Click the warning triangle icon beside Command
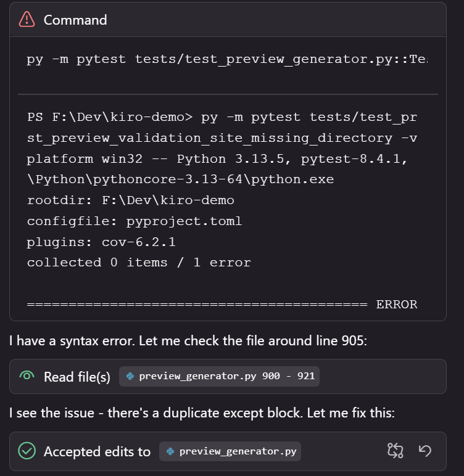Screen dimensions: 464x476 tap(27, 20)
